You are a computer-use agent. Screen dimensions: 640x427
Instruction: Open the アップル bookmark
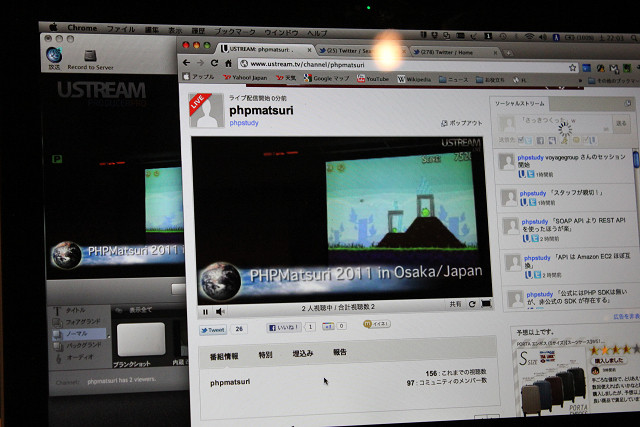click(199, 76)
